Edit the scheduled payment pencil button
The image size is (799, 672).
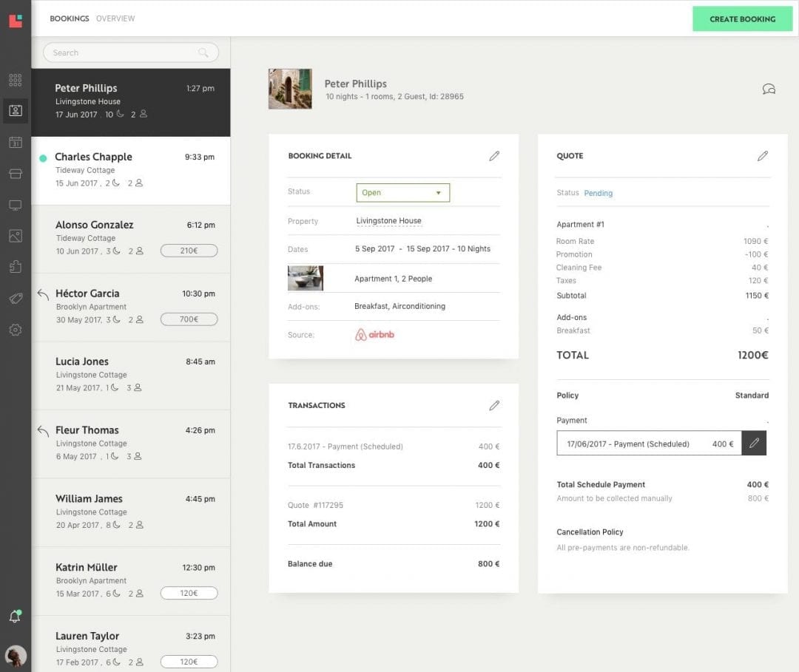tap(754, 444)
